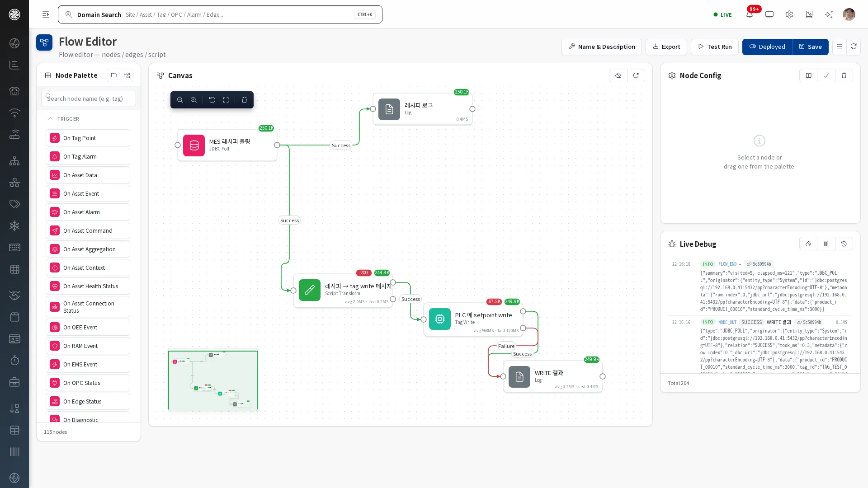Toggle Node Config split layout icon
This screenshot has width=868, height=488.
pos(808,75)
